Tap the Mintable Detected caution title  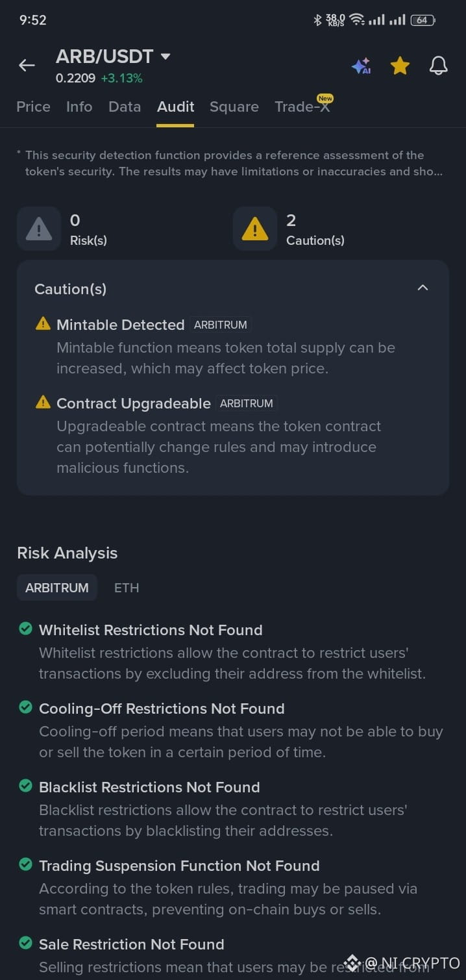click(121, 325)
